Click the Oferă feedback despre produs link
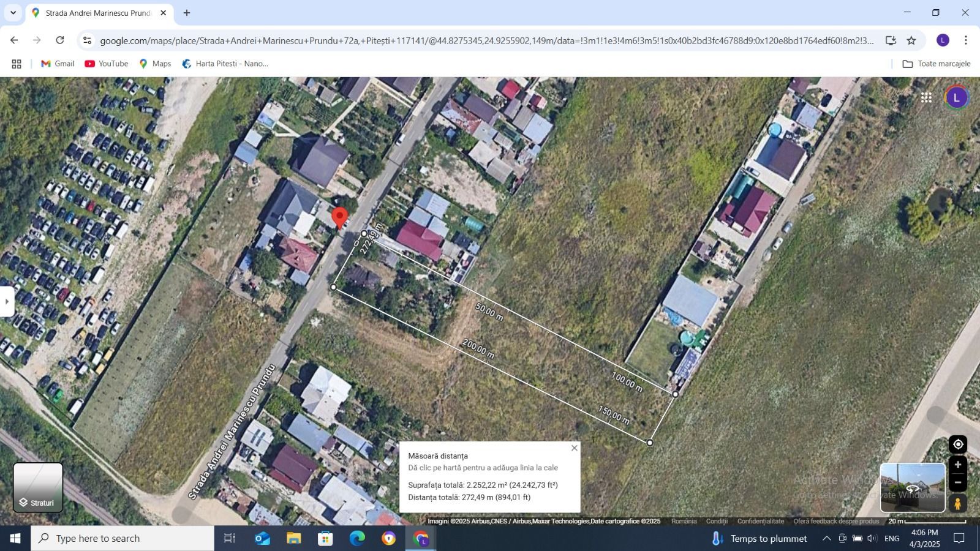The image size is (980, 551). [x=835, y=521]
